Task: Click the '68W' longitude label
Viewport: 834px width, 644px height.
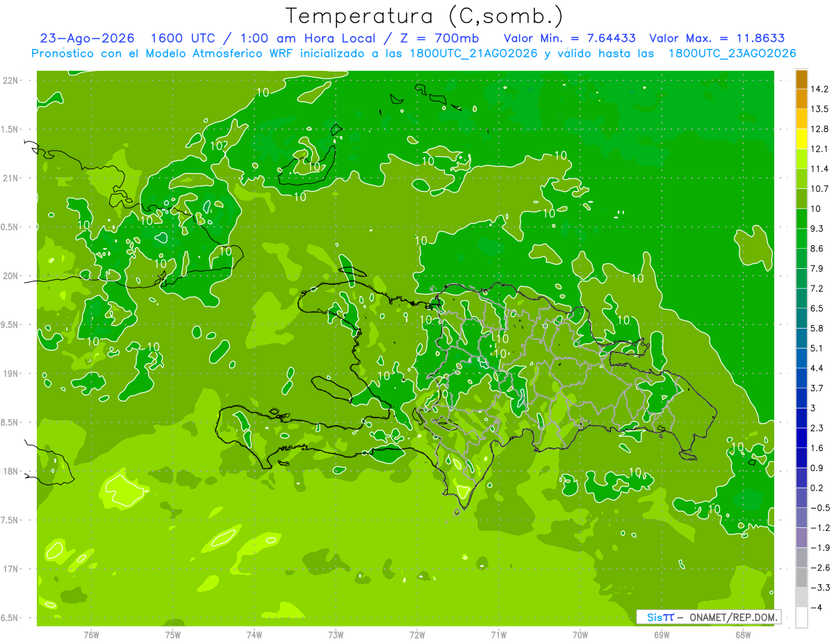Action: [x=743, y=634]
